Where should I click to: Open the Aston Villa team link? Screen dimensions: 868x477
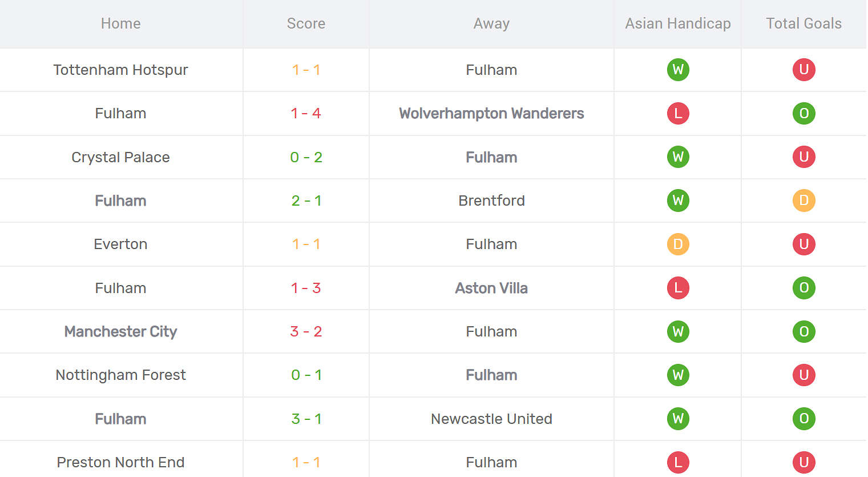491,288
